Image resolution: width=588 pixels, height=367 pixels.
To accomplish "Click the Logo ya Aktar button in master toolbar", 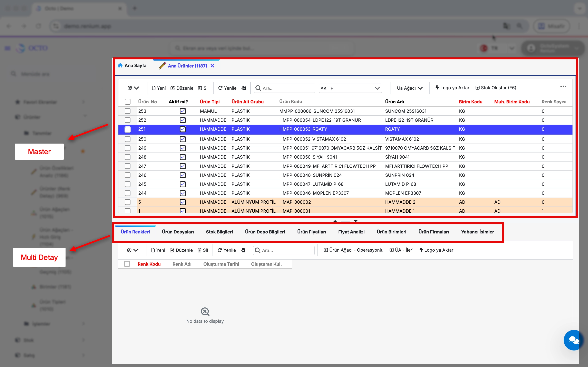I will tap(452, 88).
